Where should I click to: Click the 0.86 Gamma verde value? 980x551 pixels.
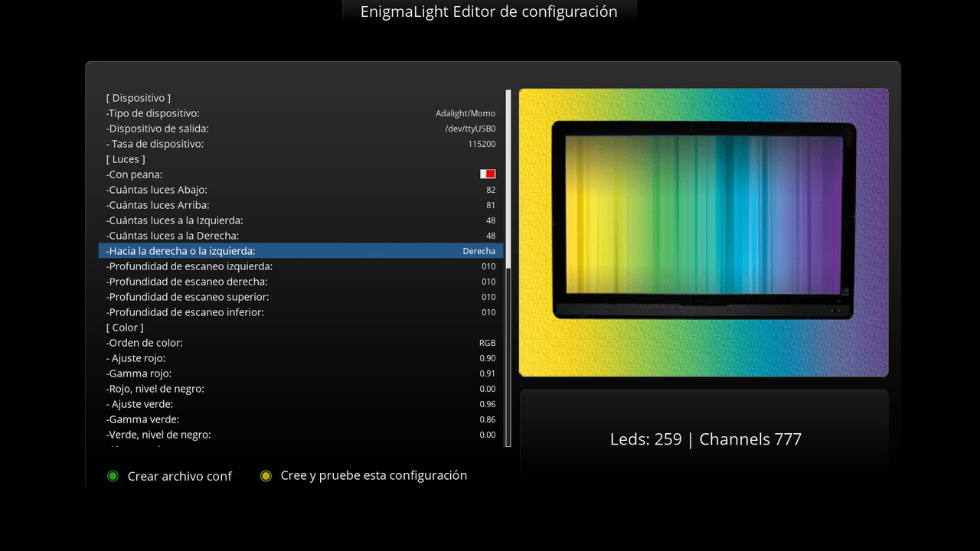[487, 419]
